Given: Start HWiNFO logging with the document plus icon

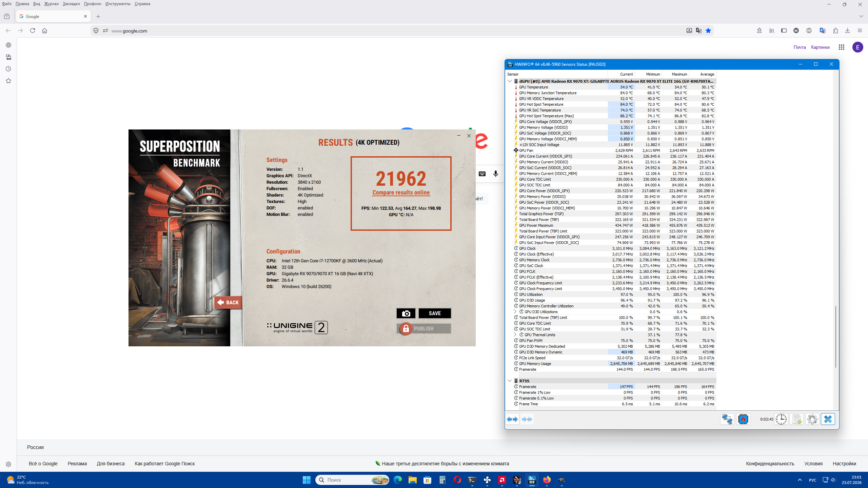Looking at the screenshot, I should pyautogui.click(x=796, y=419).
